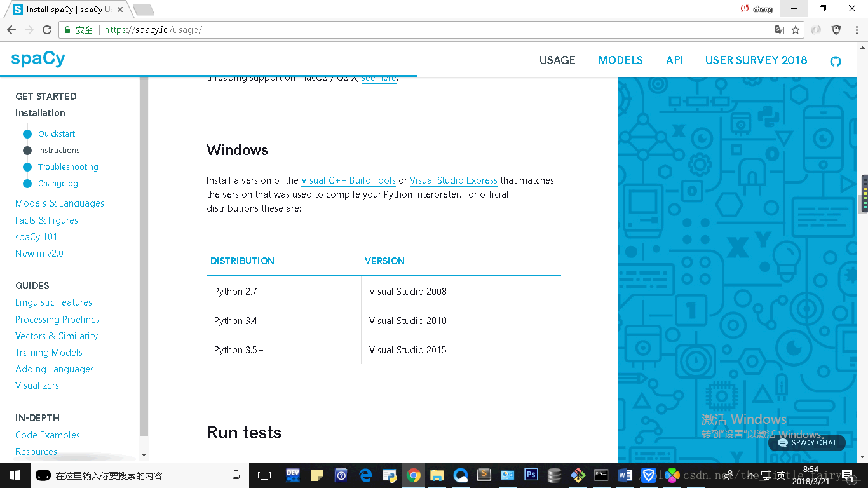Open Code Examples in the sidebar
This screenshot has width=868, height=488.
(48, 435)
